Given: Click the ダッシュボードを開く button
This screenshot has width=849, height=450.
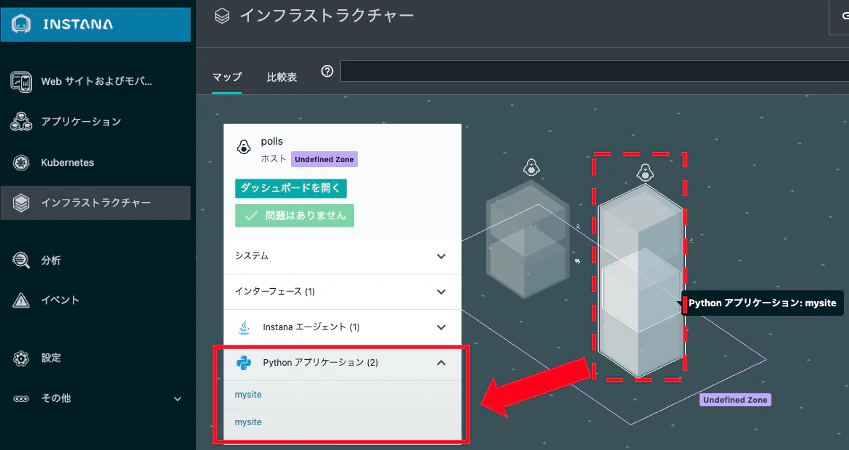Looking at the screenshot, I should tap(291, 188).
